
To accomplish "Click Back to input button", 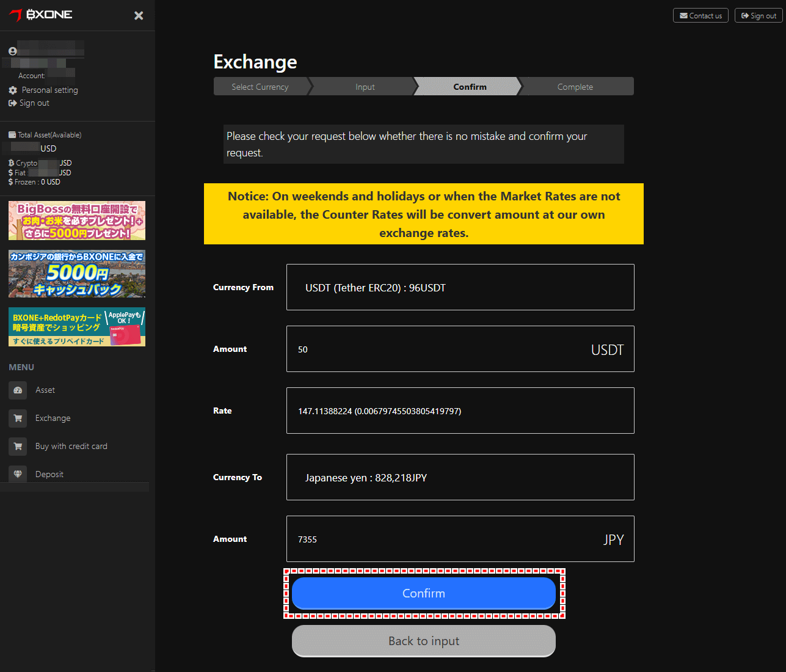I will click(424, 641).
